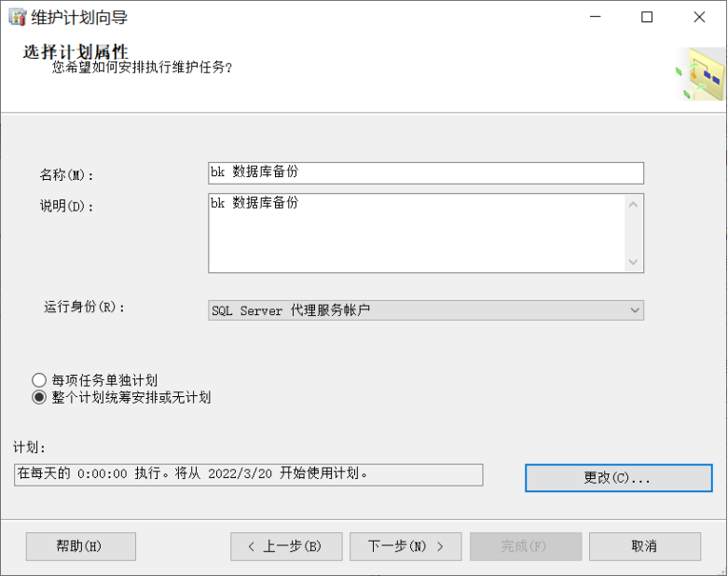Go back with 上一步(B) button
The width and height of the screenshot is (728, 576).
click(286, 546)
